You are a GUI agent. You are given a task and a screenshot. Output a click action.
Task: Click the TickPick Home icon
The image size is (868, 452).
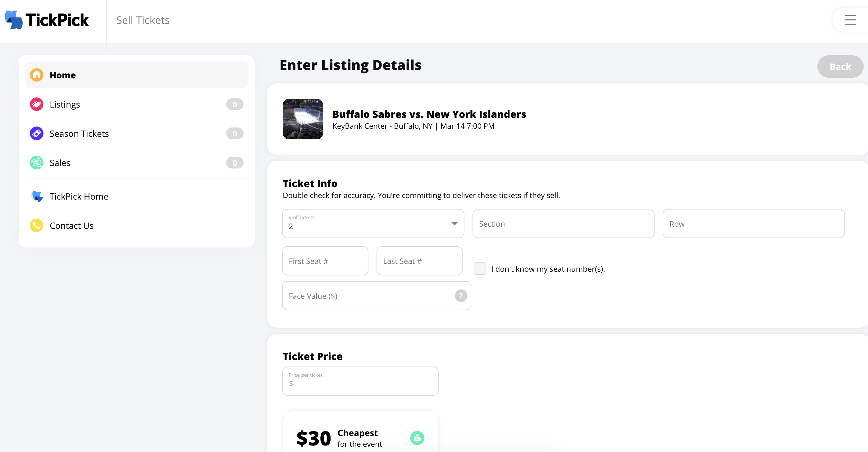click(36, 196)
